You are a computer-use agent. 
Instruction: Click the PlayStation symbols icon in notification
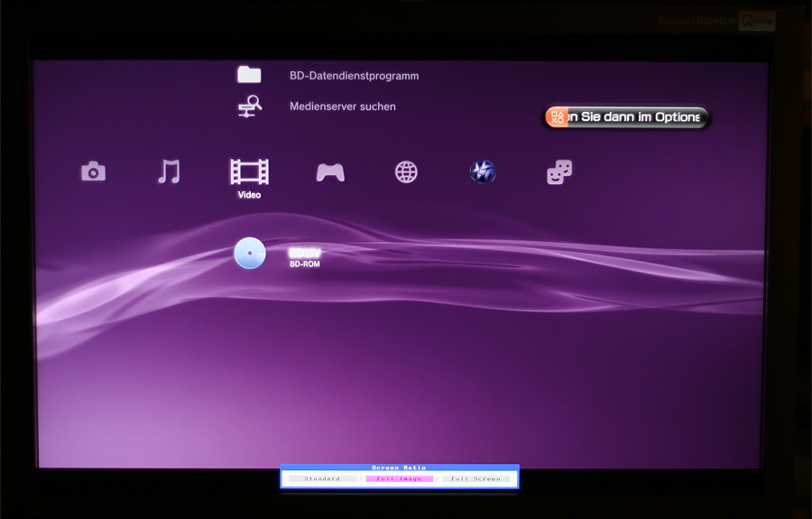pos(558,117)
